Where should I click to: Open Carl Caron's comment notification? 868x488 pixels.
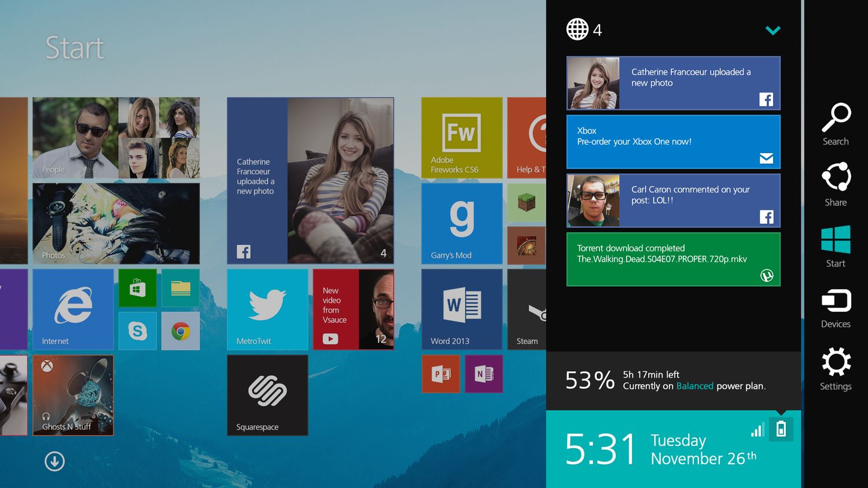pos(674,201)
